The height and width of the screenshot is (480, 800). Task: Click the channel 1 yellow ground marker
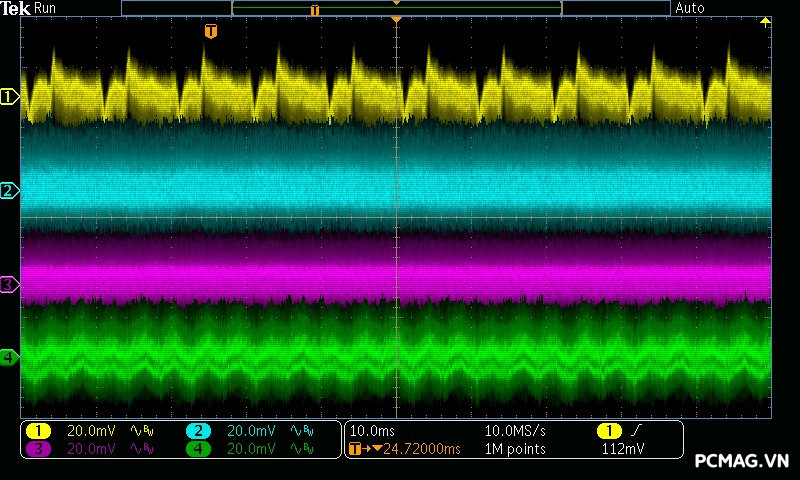[x=9, y=97]
